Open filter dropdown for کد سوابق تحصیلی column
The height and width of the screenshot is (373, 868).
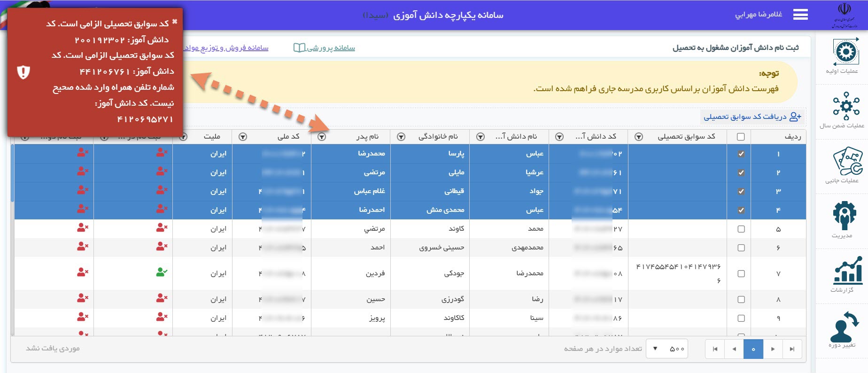[639, 137]
